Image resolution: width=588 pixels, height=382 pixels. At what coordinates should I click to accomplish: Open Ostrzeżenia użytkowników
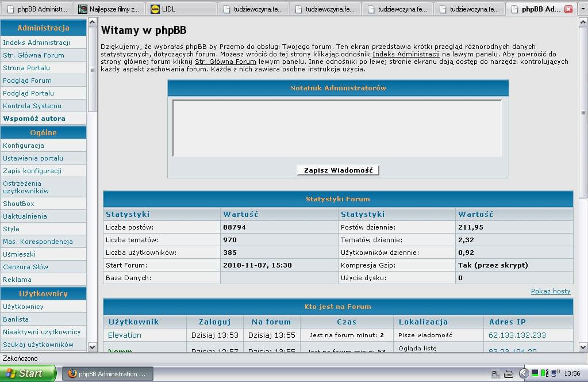(x=25, y=187)
